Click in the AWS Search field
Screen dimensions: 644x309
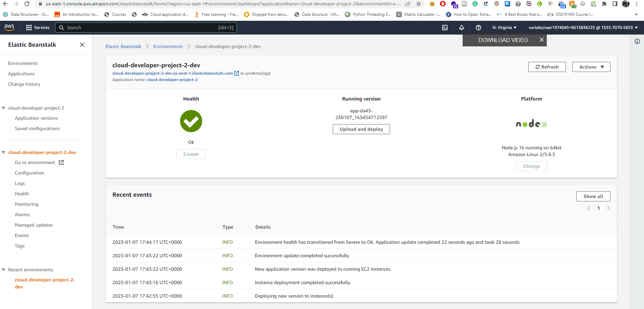pyautogui.click(x=146, y=28)
